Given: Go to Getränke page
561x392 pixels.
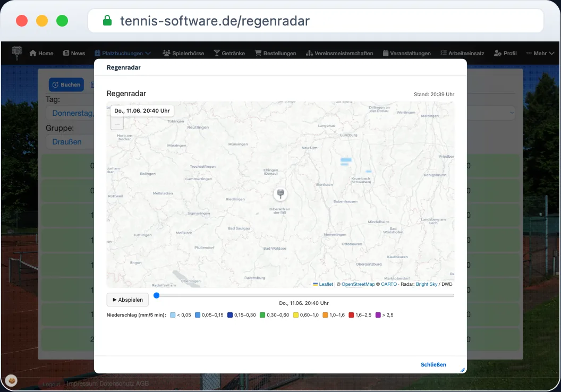Looking at the screenshot, I should (x=229, y=53).
